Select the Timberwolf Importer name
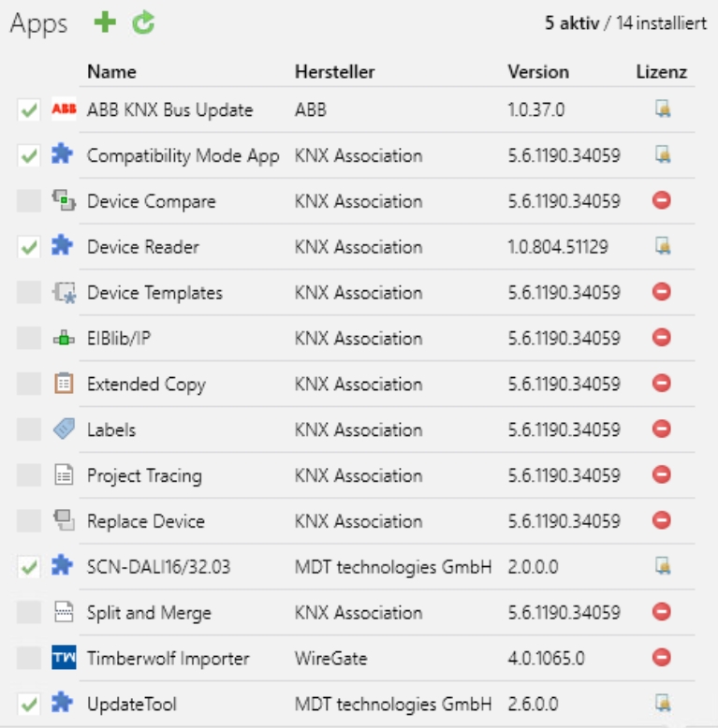 coord(169,659)
